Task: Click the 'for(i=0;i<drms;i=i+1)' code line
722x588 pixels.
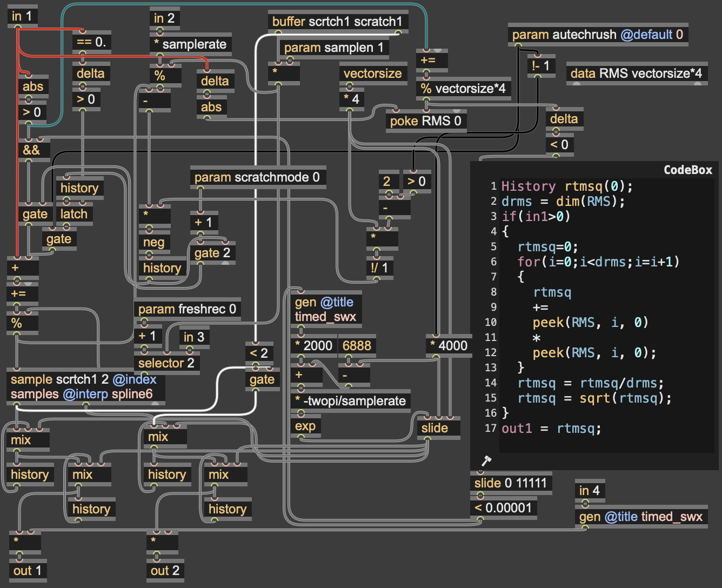Action: (598, 262)
